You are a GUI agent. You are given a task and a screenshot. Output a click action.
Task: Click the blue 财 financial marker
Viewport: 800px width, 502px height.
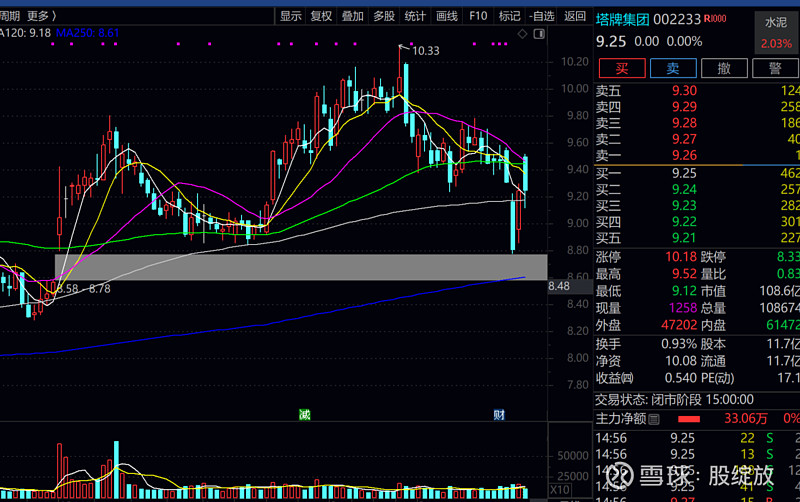pos(499,415)
